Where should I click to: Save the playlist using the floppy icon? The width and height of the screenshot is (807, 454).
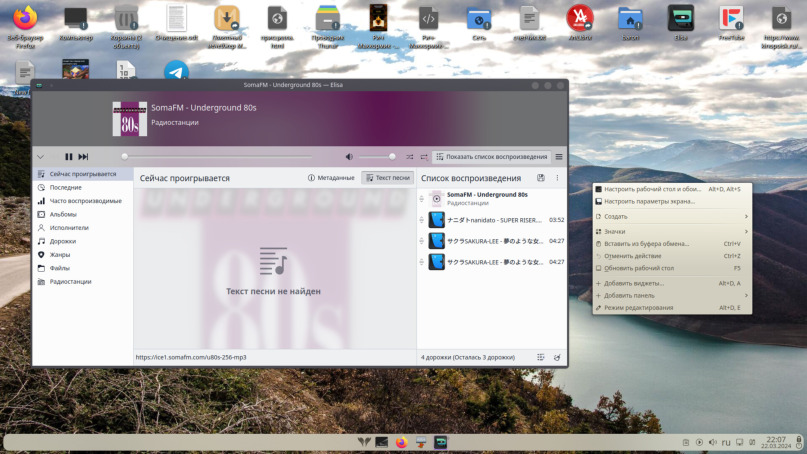[541, 178]
